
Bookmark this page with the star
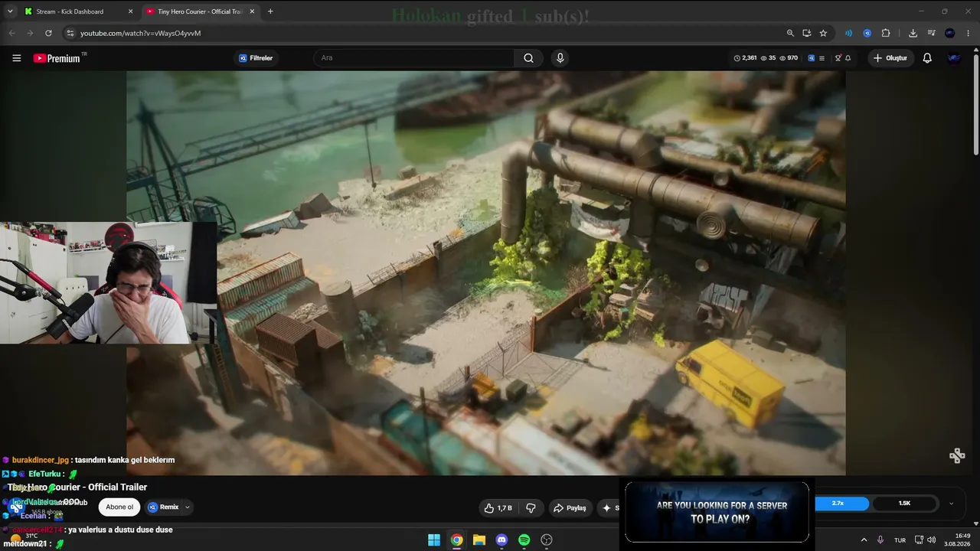click(823, 33)
